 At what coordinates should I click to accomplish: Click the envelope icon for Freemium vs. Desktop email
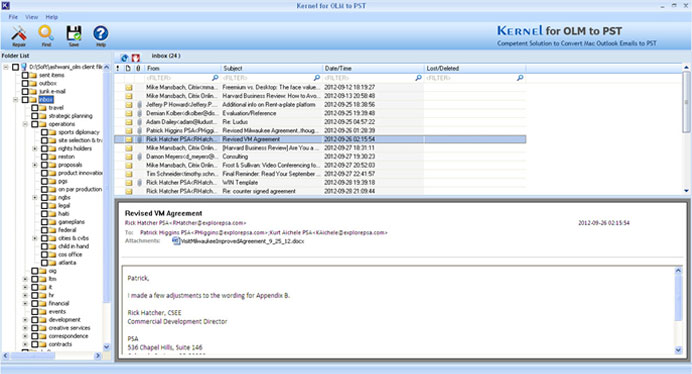[x=128, y=87]
